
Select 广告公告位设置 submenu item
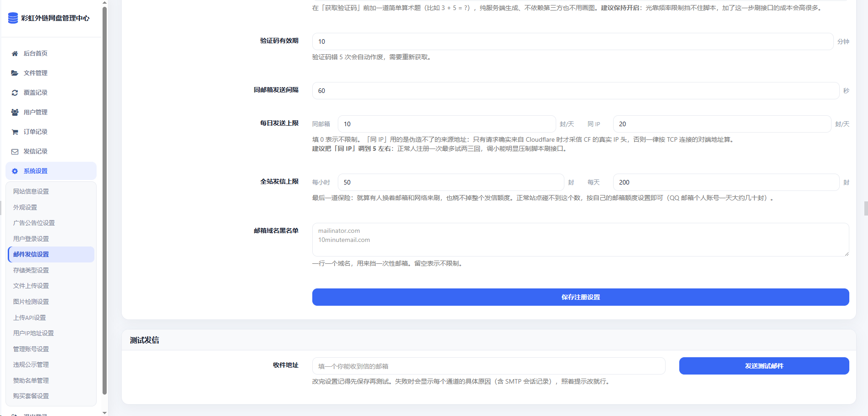point(51,223)
